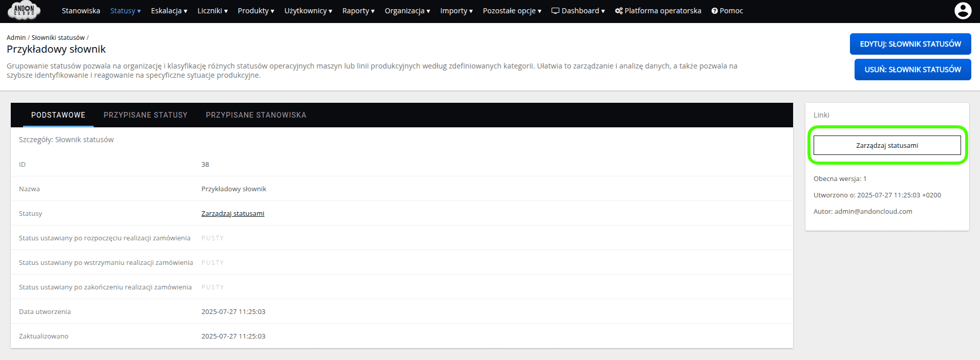The height and width of the screenshot is (360, 980).
Task: Switch to the Przypisane stanowiska tab
Action: (256, 115)
